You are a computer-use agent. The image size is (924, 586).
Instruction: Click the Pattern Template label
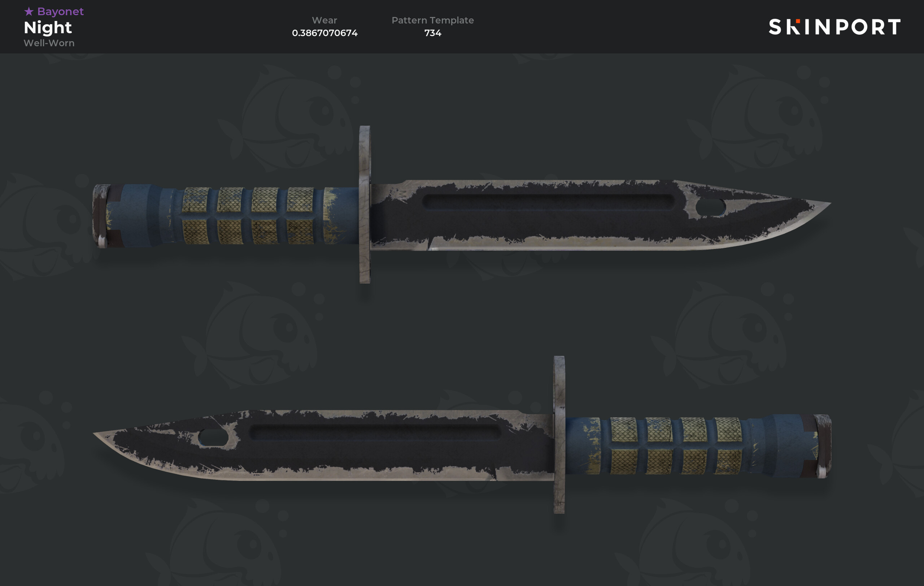click(x=432, y=20)
